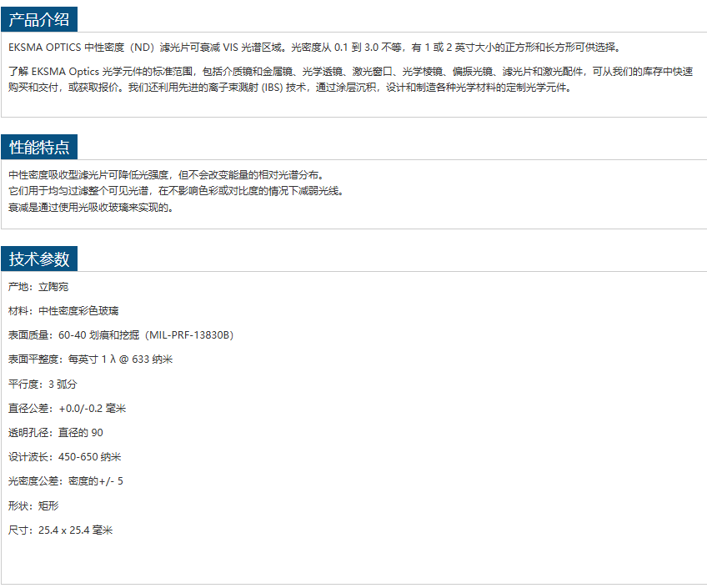Viewport: 707px width, 588px height.
Task: Select the 设计波长：450-650 纳米 row
Action: [64, 457]
